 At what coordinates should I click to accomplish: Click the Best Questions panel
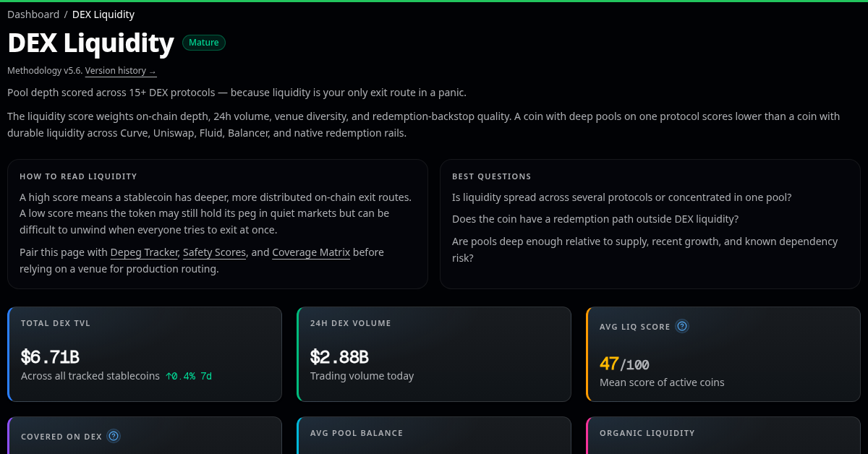650,224
